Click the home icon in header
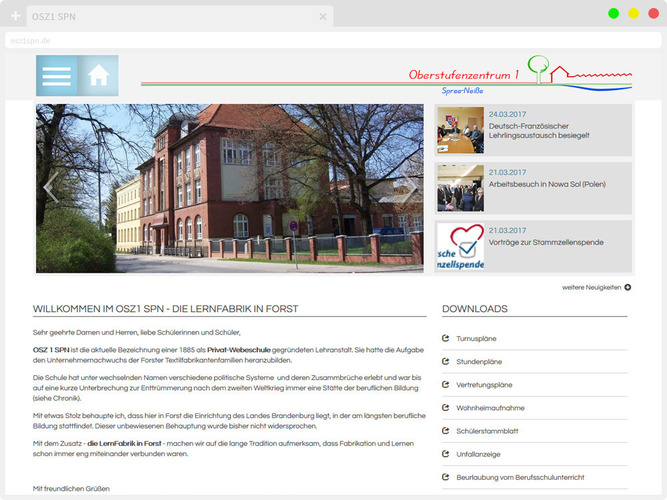 coord(98,76)
